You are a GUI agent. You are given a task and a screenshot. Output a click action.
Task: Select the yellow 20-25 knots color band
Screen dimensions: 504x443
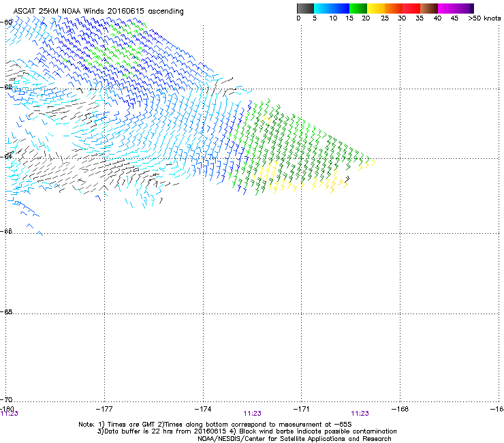coord(376,8)
